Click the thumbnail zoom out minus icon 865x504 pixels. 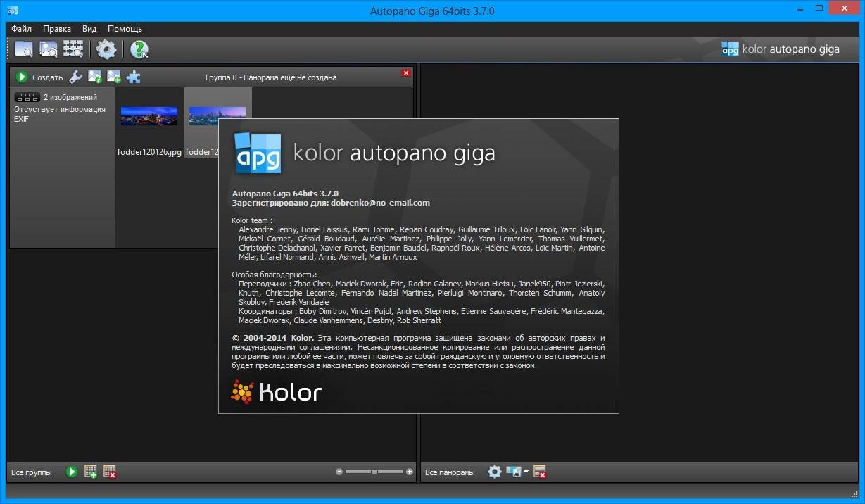(x=339, y=472)
